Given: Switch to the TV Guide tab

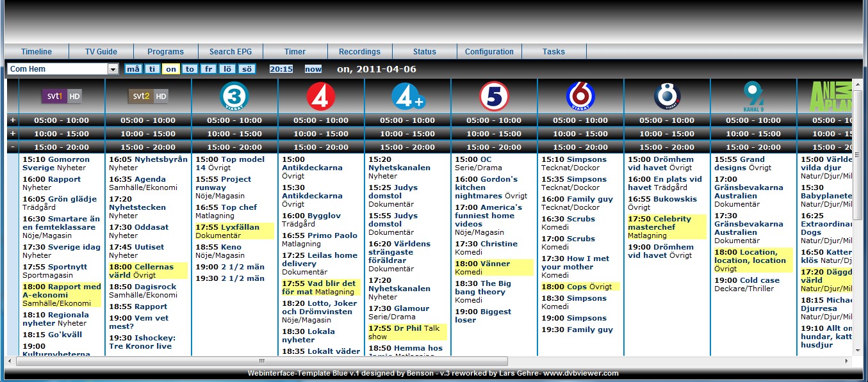Looking at the screenshot, I should coord(101,52).
